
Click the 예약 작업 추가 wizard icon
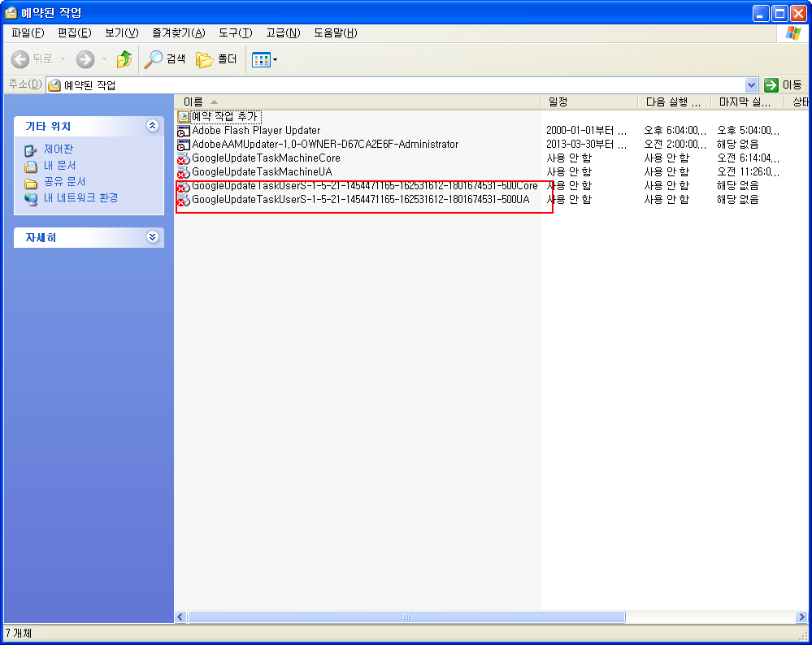pyautogui.click(x=183, y=117)
